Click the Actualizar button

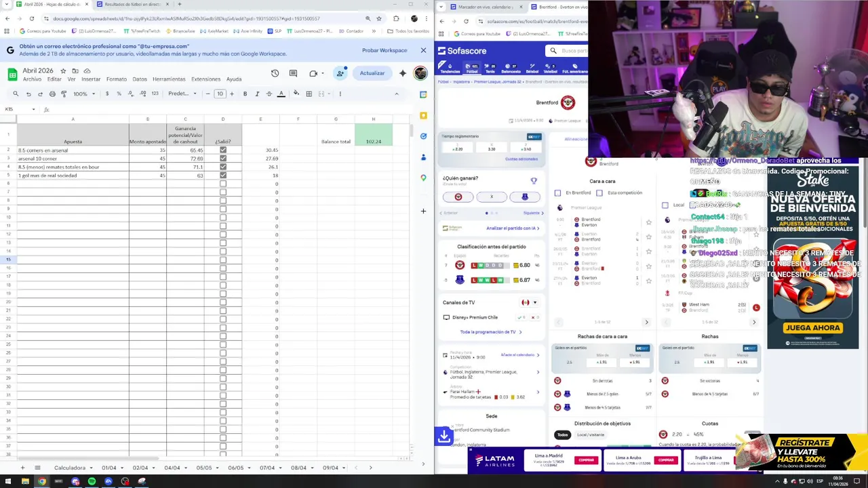(372, 73)
